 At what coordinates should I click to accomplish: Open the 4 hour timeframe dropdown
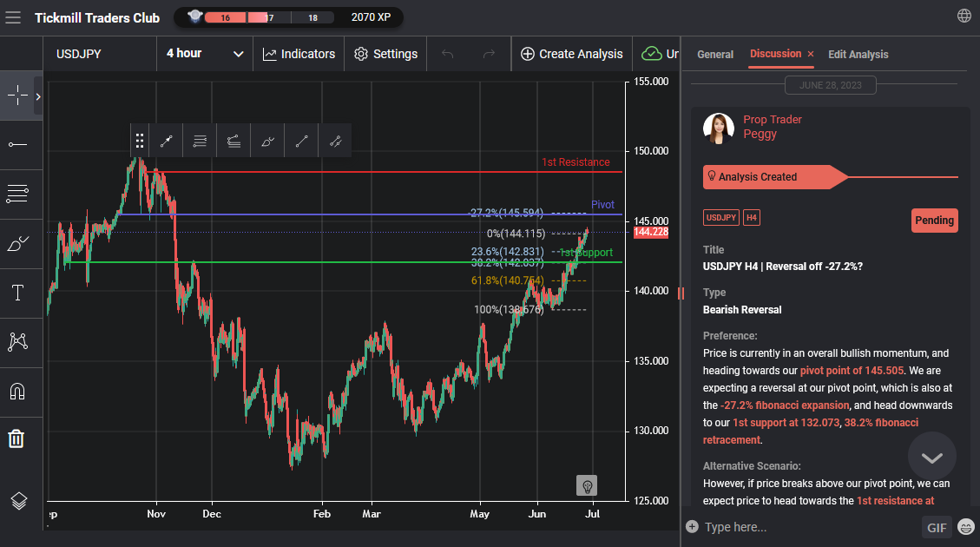205,54
